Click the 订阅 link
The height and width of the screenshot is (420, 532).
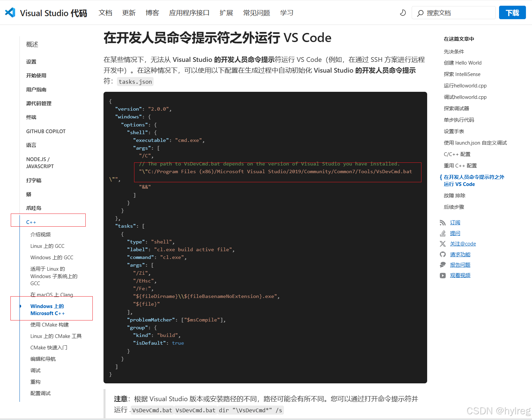tap(455, 223)
